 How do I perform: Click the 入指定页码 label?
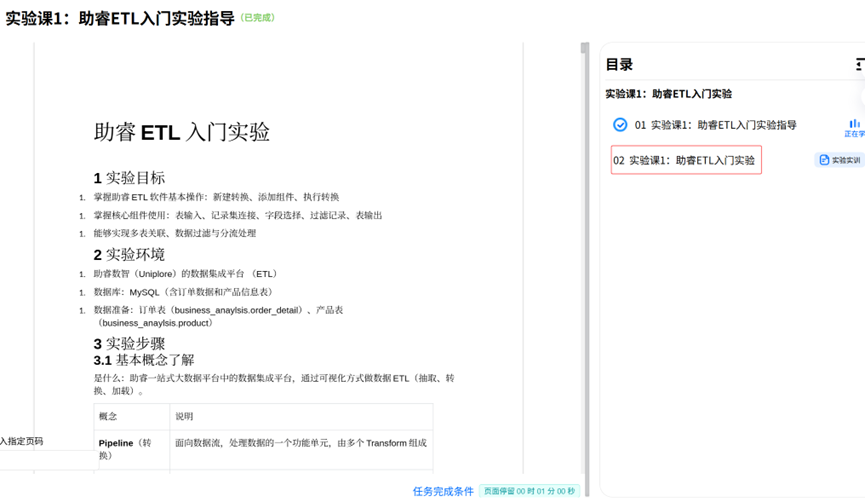pos(22,441)
